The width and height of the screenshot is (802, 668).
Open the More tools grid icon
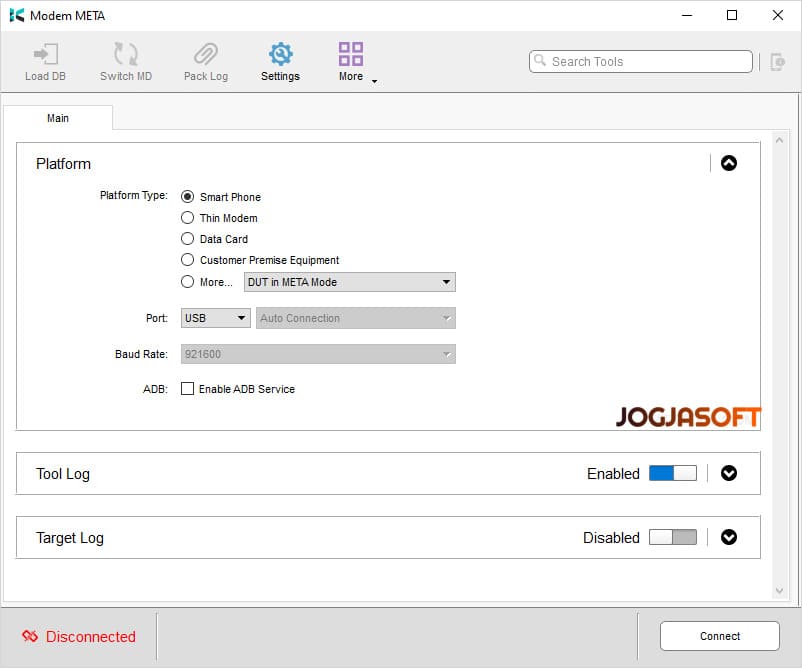click(351, 55)
